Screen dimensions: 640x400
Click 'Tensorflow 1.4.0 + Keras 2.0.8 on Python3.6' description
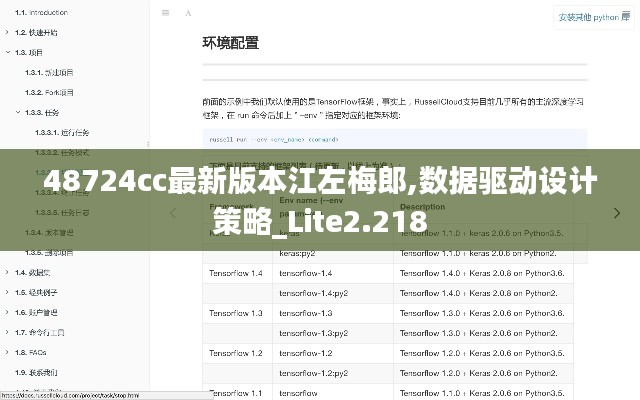click(482, 273)
